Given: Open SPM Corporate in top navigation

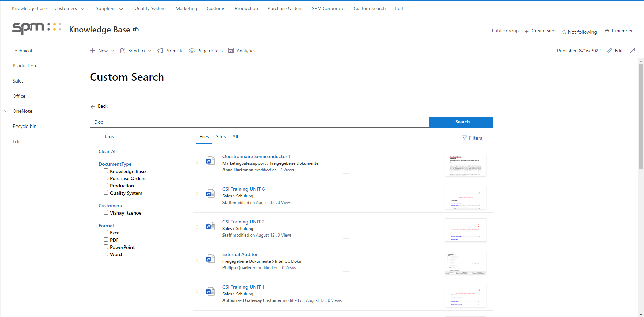Looking at the screenshot, I should point(328,8).
